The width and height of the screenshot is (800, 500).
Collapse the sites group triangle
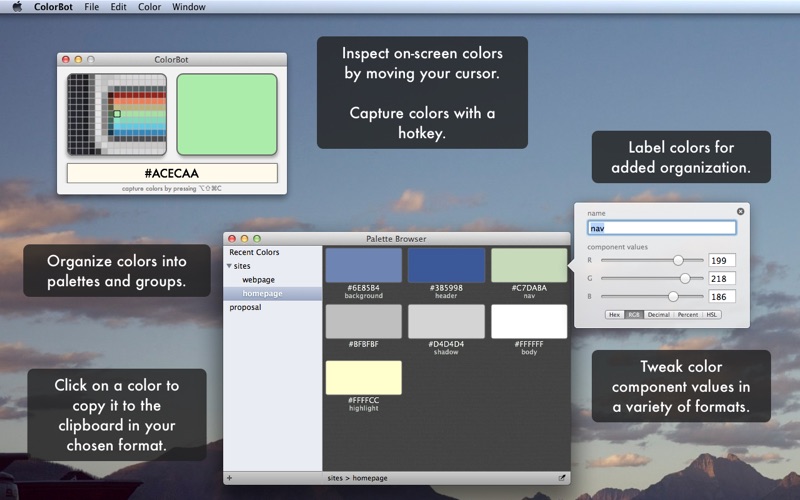click(x=229, y=266)
